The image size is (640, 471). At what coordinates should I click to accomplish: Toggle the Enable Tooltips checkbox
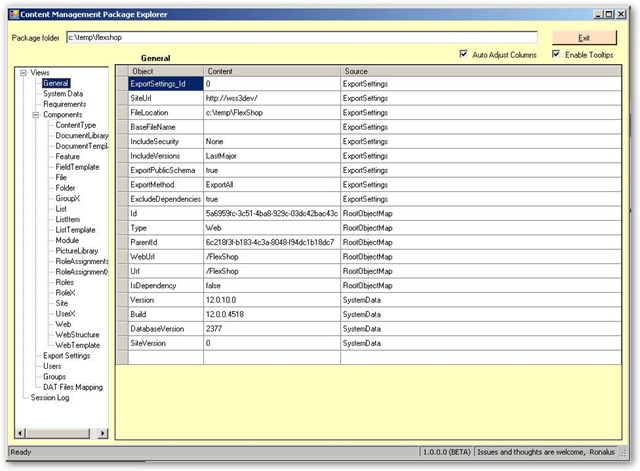tap(556, 54)
